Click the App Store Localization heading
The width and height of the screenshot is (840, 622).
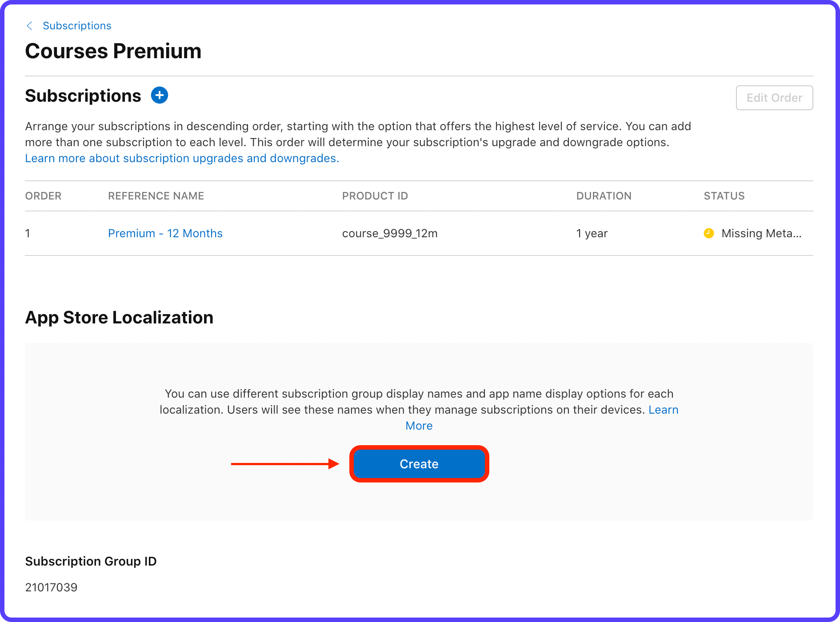[119, 317]
